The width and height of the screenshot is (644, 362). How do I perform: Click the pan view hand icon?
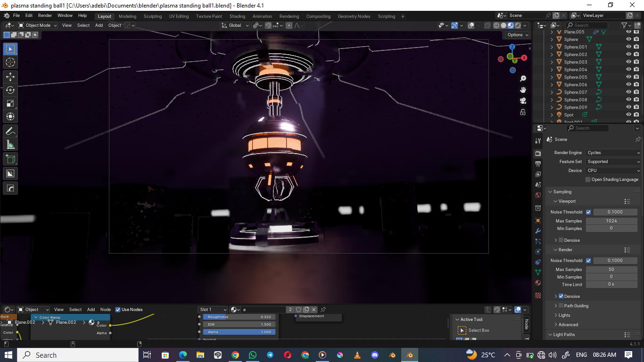click(523, 90)
